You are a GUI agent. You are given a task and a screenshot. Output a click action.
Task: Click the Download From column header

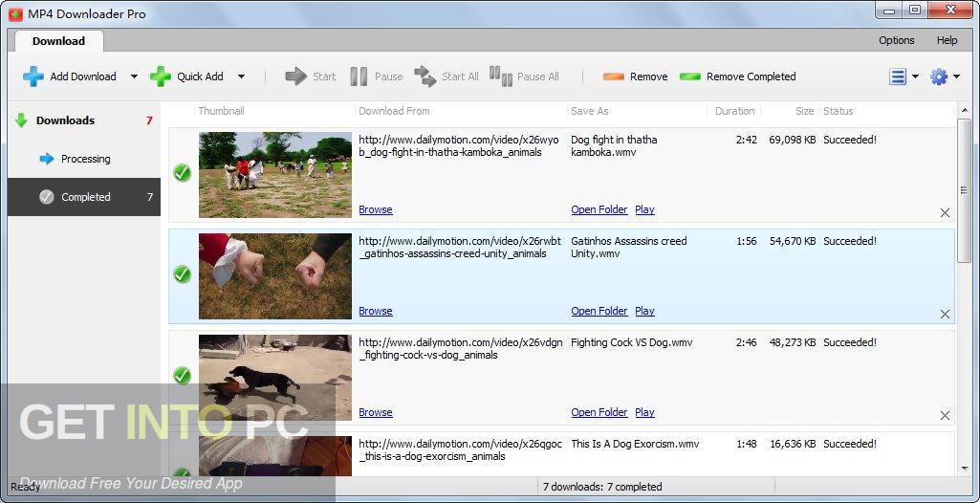[394, 111]
